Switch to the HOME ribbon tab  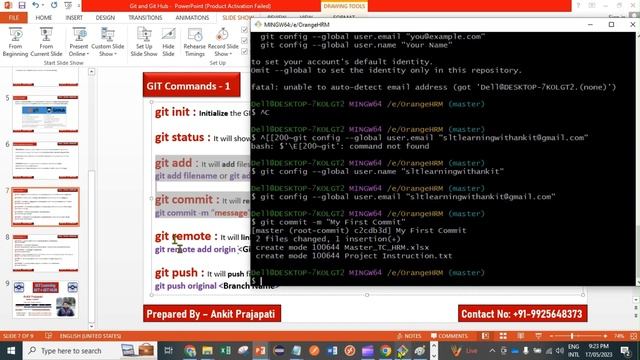pos(44,18)
